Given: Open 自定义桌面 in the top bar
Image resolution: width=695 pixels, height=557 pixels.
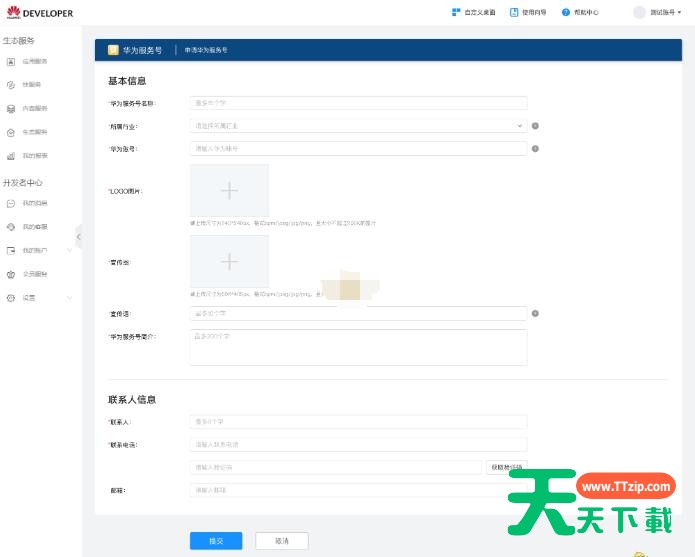Looking at the screenshot, I should pos(473,12).
